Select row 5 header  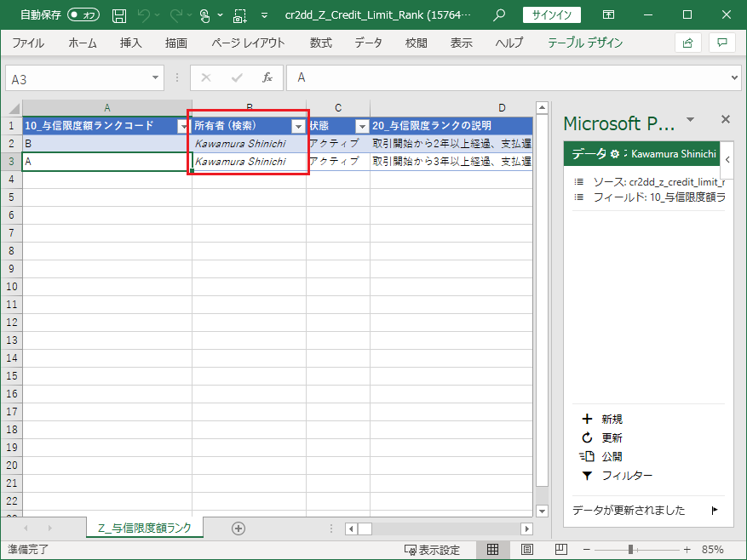(11, 197)
